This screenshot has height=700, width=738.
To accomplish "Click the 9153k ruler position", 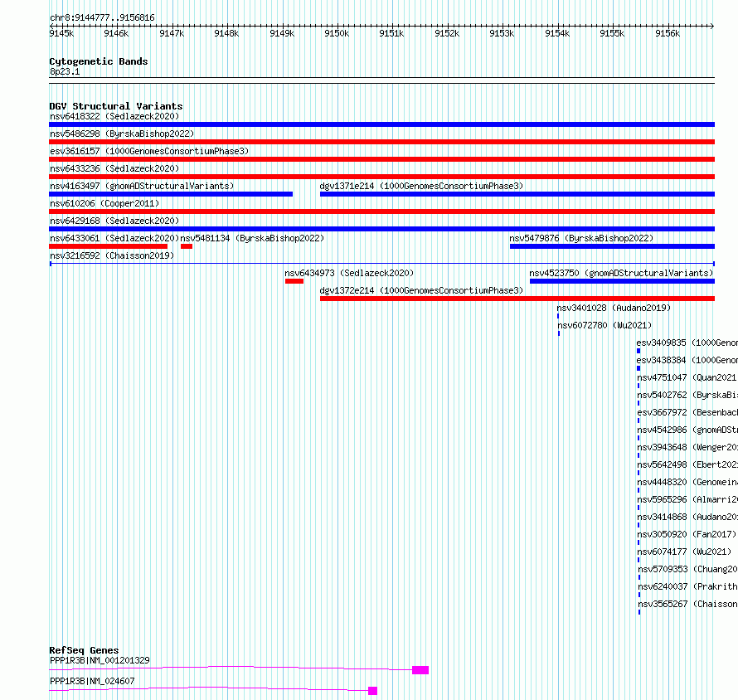I will pos(502,33).
